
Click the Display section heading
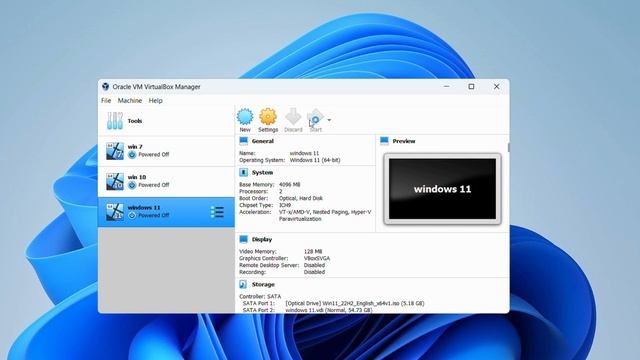tap(262, 240)
